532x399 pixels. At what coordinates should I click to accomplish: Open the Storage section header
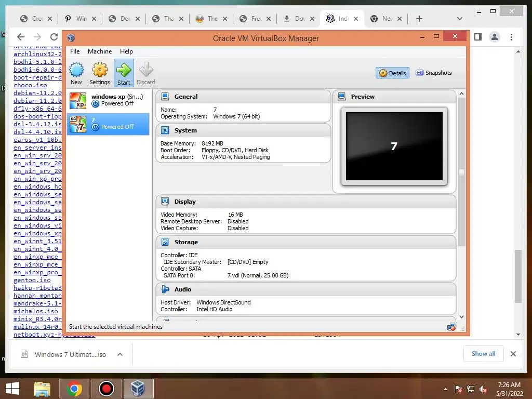coord(306,242)
